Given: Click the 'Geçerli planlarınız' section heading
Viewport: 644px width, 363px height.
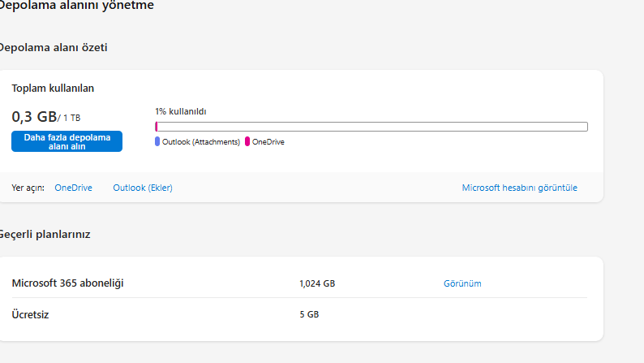Looking at the screenshot, I should pos(45,235).
